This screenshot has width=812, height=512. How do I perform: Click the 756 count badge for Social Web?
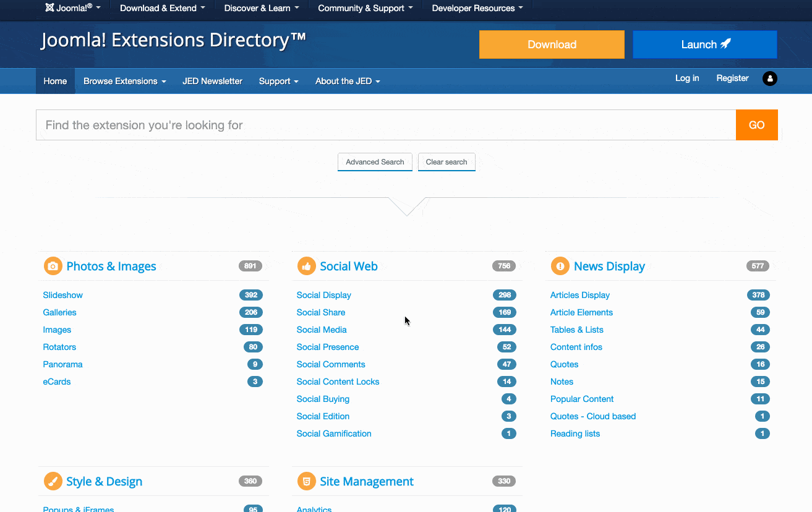pyautogui.click(x=504, y=266)
